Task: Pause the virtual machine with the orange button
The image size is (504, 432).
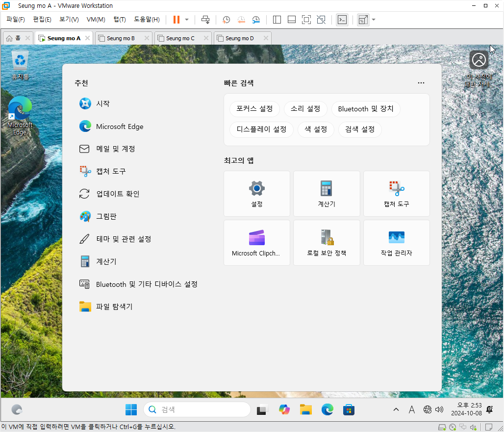Action: tap(176, 20)
